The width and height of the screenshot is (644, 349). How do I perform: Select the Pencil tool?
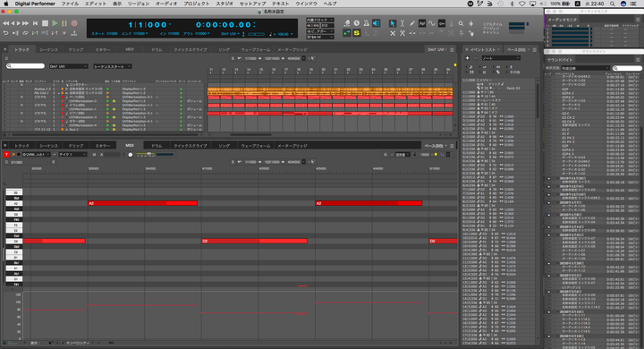coord(412,23)
